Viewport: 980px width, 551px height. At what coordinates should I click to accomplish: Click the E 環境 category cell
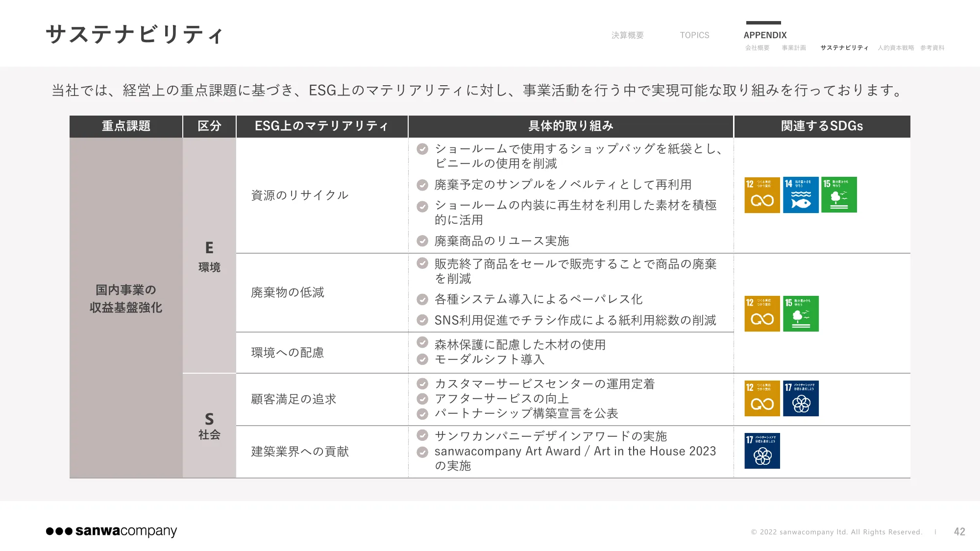click(209, 256)
